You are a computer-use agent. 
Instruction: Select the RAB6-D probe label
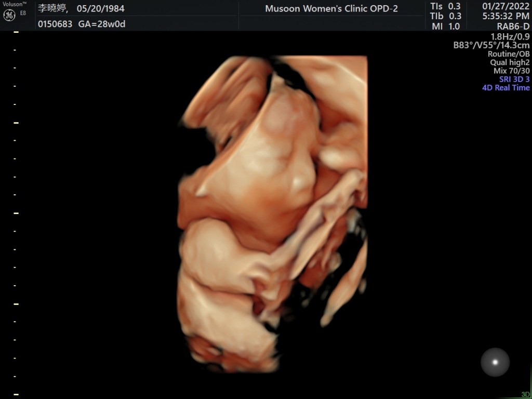(x=512, y=26)
